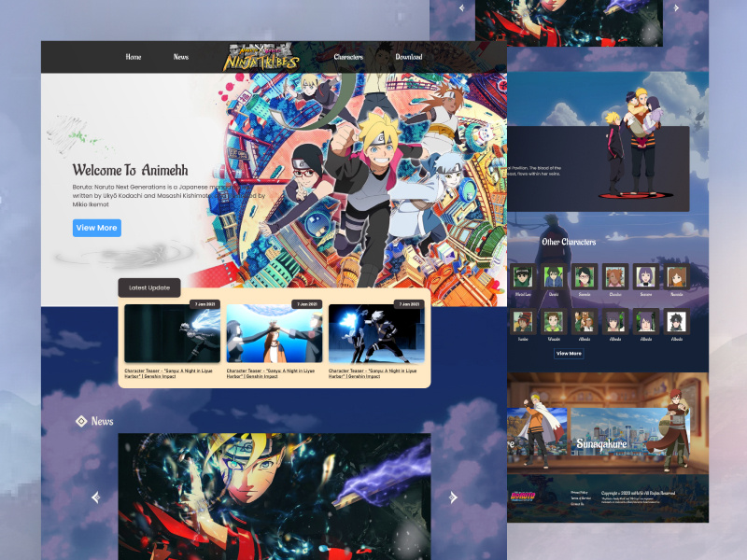
Task: Open the first Genshin Impact character teaser
Action: pos(174,334)
